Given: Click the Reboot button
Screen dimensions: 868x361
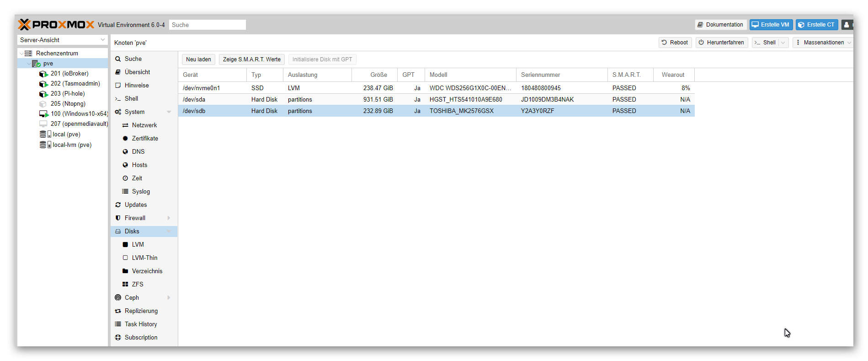Looking at the screenshot, I should click(x=675, y=43).
